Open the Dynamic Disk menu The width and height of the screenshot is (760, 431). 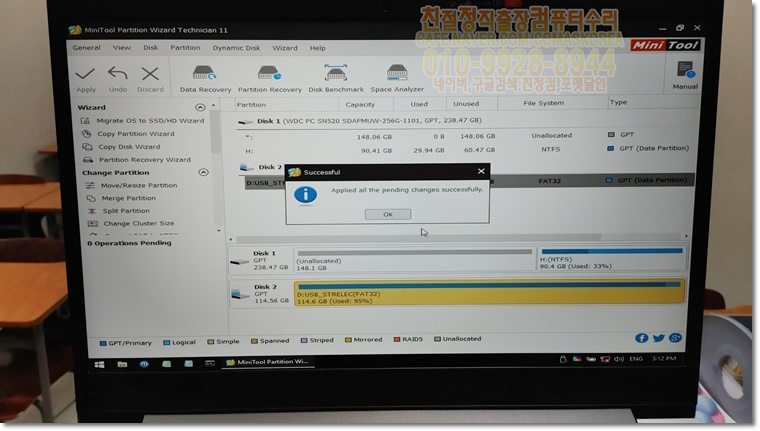click(x=236, y=48)
